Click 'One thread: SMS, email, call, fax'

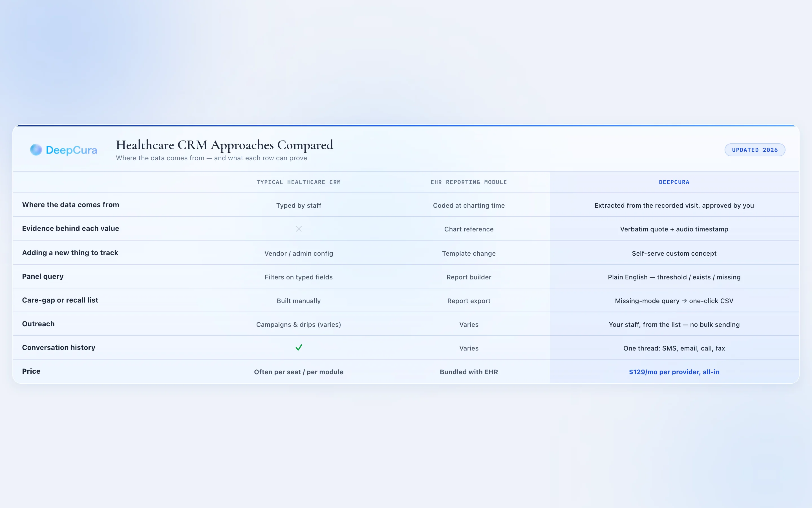[x=674, y=348]
